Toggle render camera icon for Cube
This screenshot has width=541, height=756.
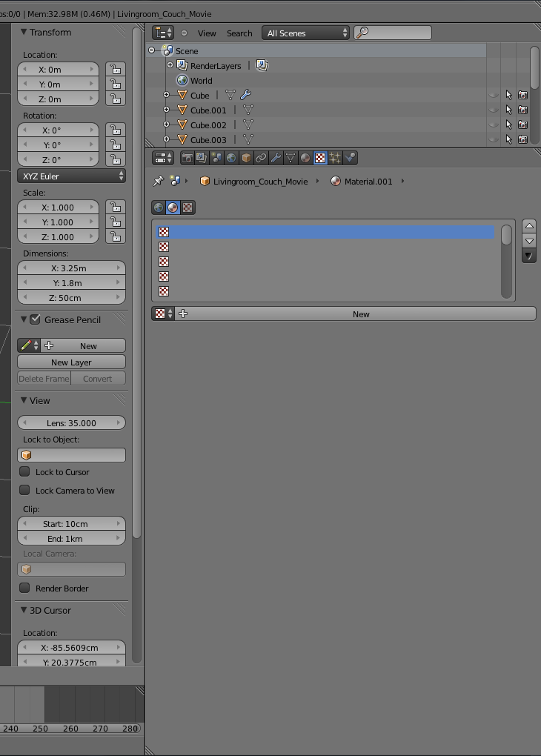(522, 95)
